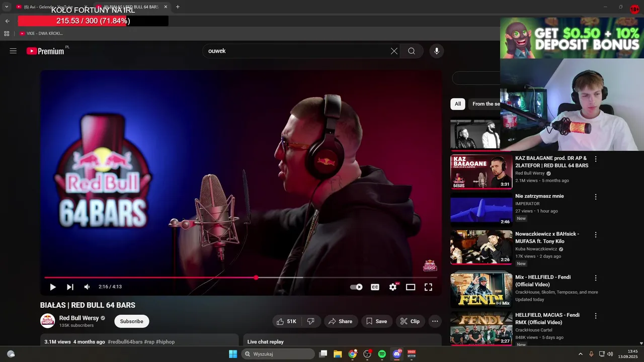Show hidden system tray icons
644x362 pixels.
tap(580, 354)
